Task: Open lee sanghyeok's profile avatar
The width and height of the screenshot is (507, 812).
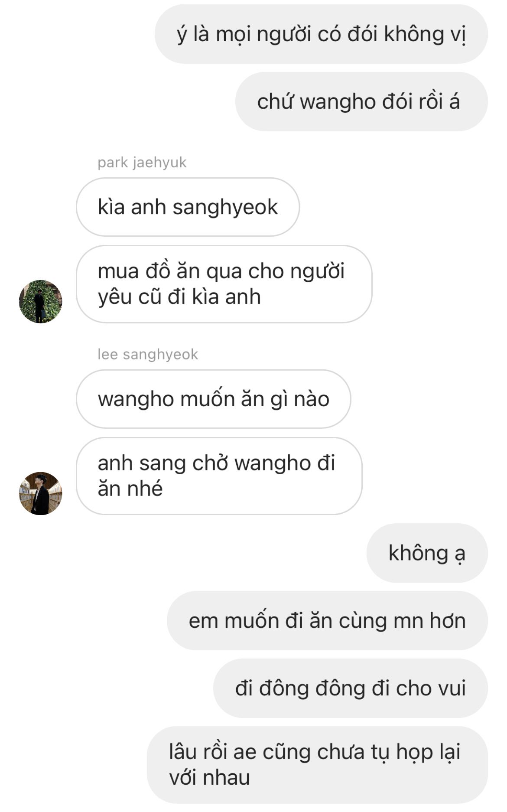Action: click(x=40, y=493)
